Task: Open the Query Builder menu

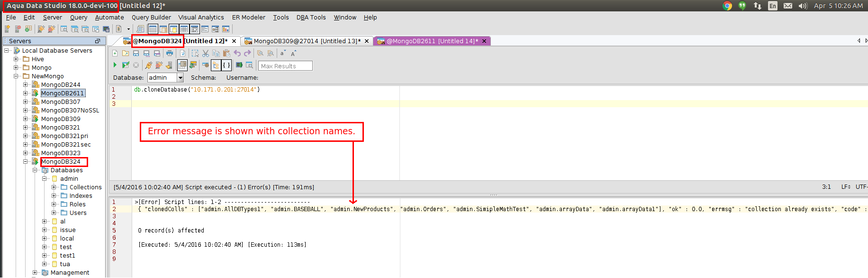Action: point(151,17)
